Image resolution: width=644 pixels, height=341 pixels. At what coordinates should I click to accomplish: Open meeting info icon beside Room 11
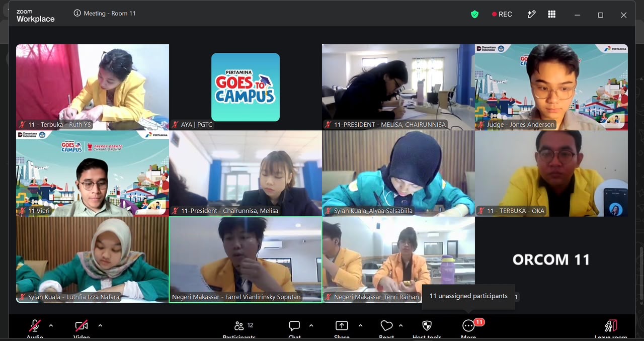click(77, 13)
